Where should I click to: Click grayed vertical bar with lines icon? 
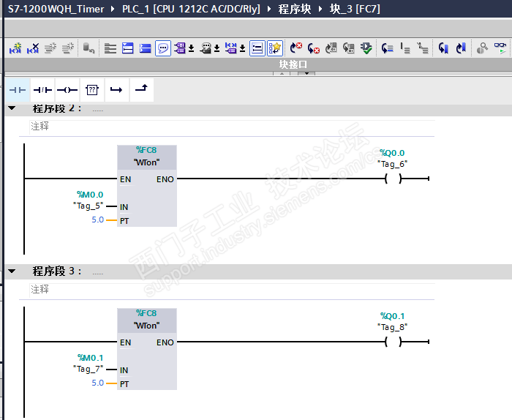(405, 48)
